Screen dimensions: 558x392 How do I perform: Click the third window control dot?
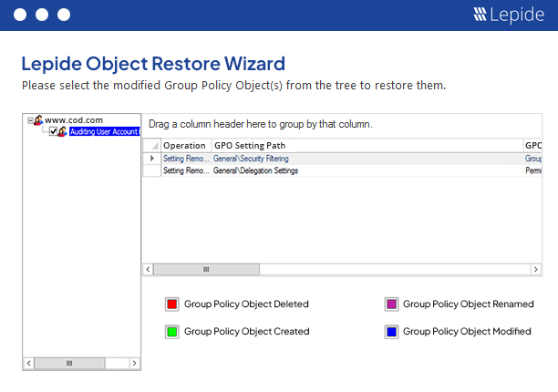coord(64,15)
